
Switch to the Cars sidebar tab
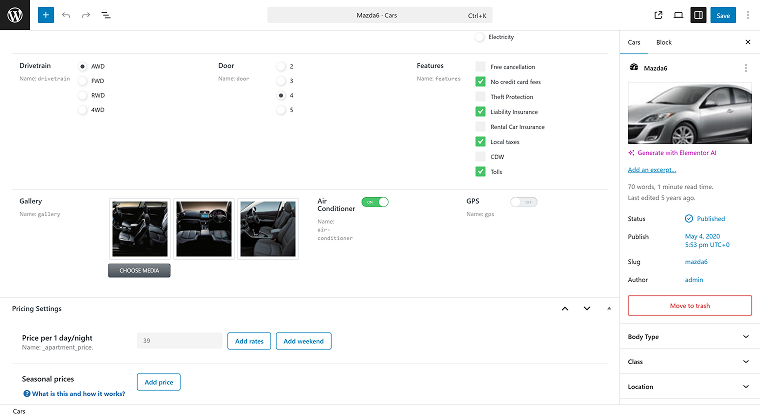(x=634, y=42)
